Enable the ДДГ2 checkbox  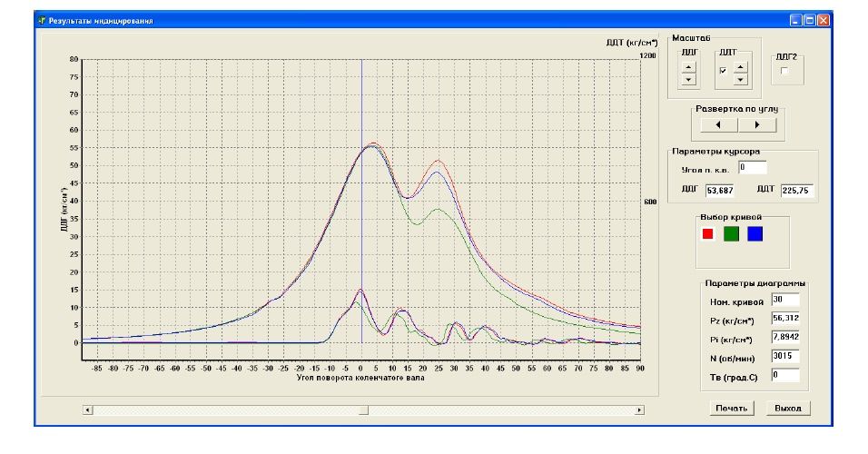pos(785,71)
